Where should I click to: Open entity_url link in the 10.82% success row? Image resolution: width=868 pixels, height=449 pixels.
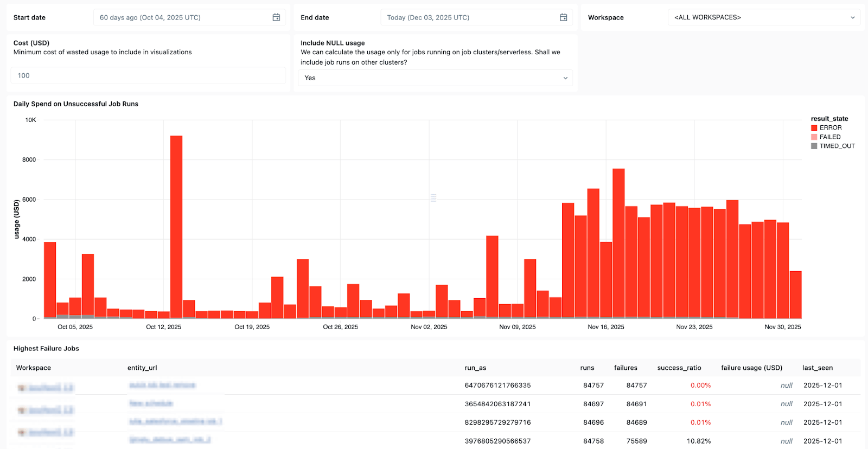(x=169, y=440)
